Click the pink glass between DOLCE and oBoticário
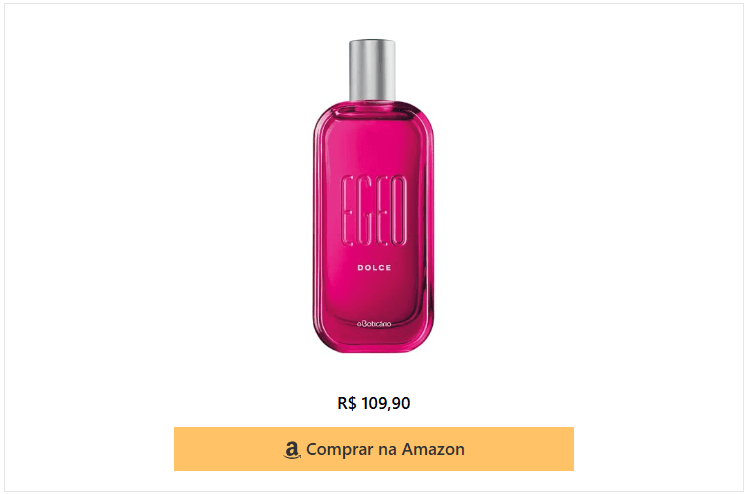 point(374,295)
